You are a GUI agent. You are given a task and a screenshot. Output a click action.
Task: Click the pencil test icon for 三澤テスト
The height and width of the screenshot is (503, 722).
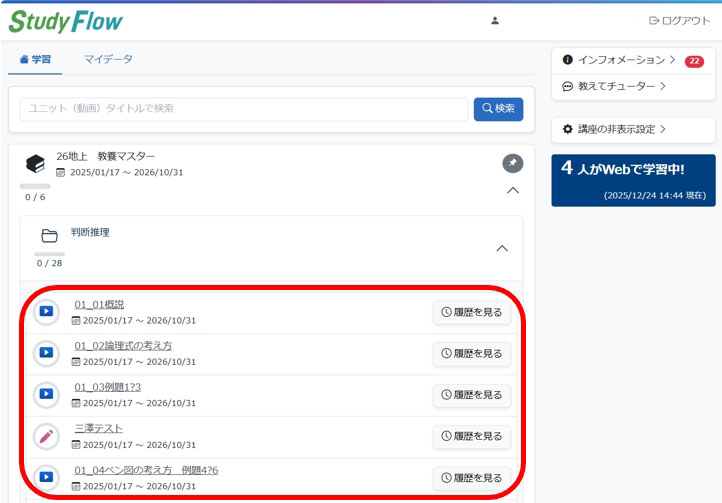click(x=46, y=436)
